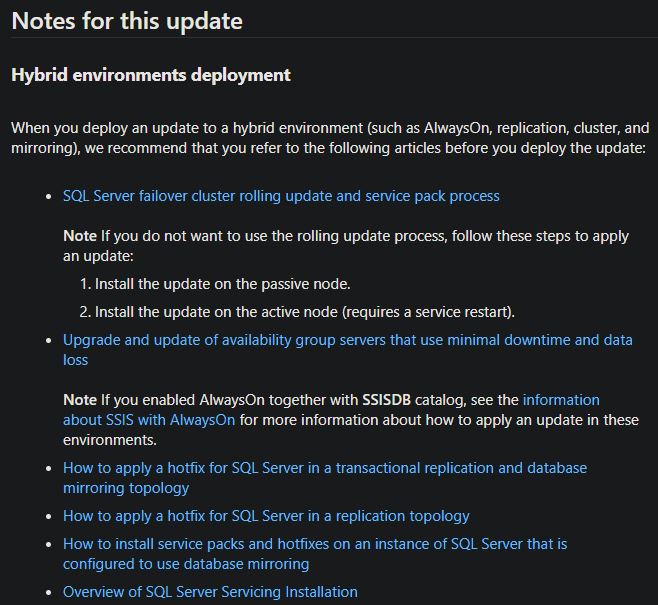658x605 pixels.
Task: Open SQL Server failover cluster rolling update link
Action: coord(281,196)
